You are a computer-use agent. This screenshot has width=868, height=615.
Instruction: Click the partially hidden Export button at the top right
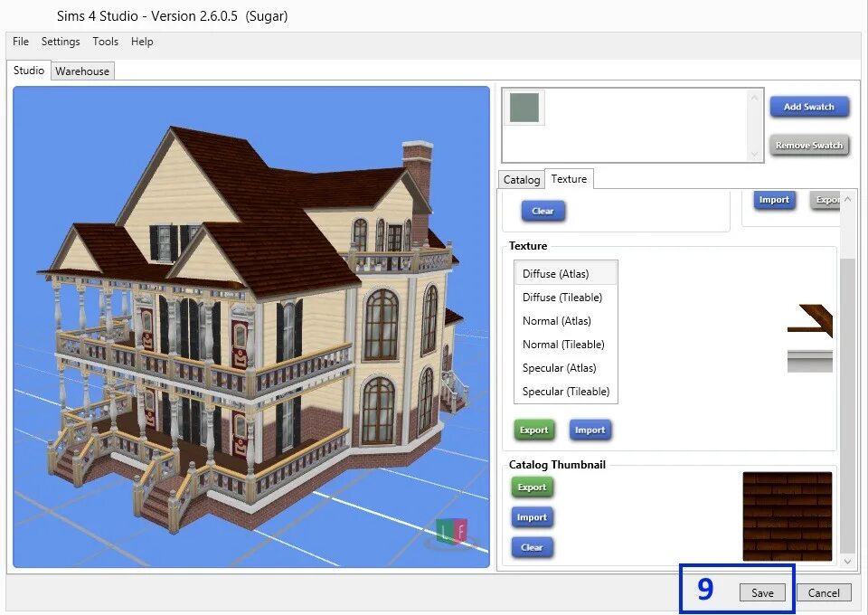click(826, 200)
